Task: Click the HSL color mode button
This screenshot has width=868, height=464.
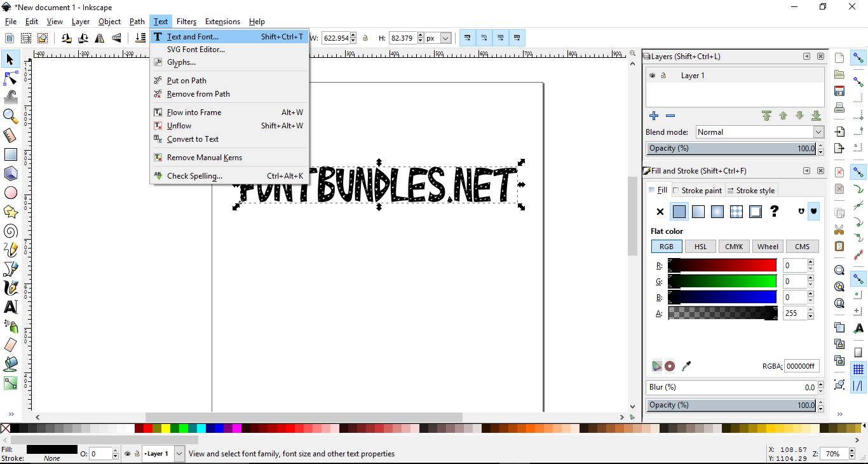Action: pos(700,247)
